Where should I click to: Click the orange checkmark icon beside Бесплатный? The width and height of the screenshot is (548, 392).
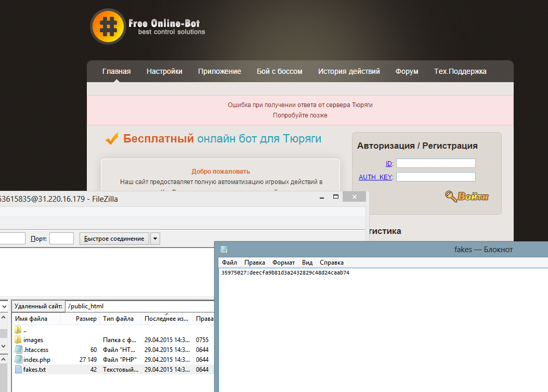[112, 139]
